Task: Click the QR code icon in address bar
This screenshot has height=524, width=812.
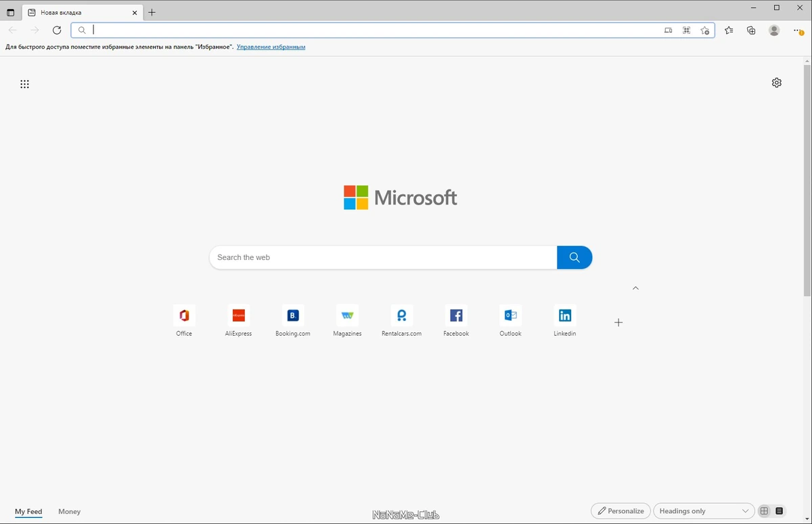Action: (687, 30)
